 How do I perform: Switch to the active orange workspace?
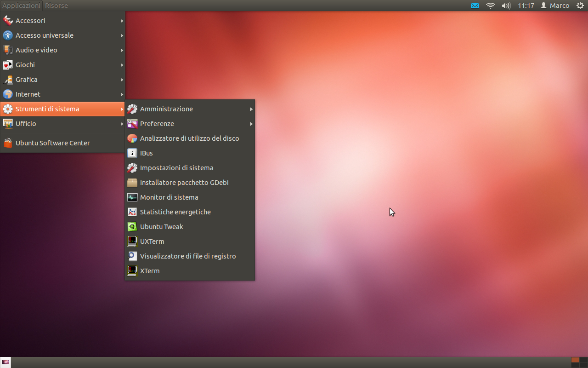(x=575, y=360)
